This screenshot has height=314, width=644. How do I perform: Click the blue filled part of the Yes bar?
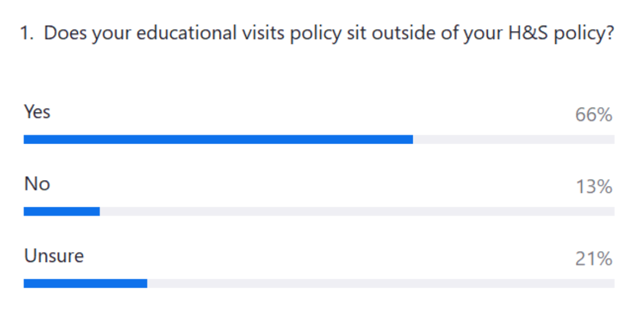218,139
